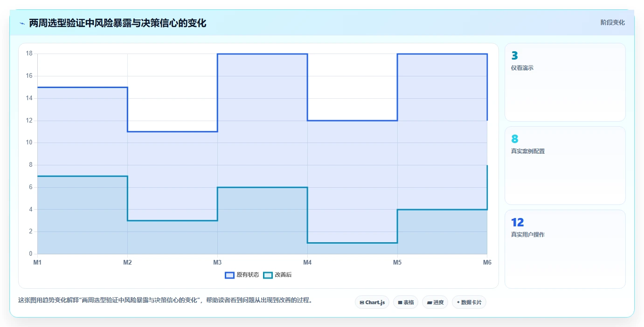
Task: Click the icon in the 进度 tag
Action: [x=429, y=303]
